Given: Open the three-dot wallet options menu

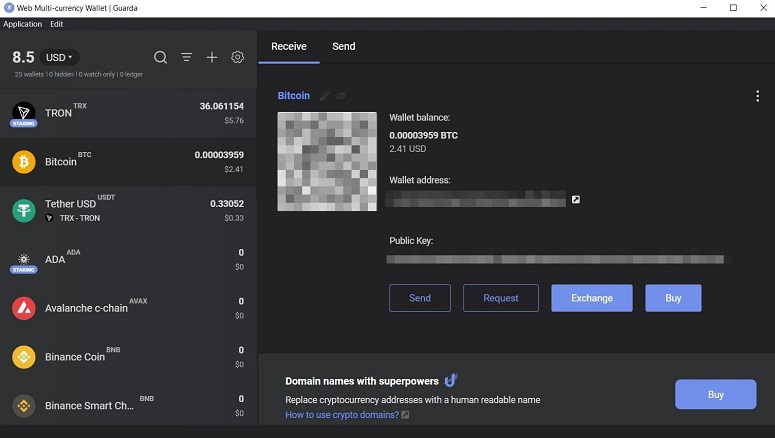Looking at the screenshot, I should pyautogui.click(x=757, y=97).
